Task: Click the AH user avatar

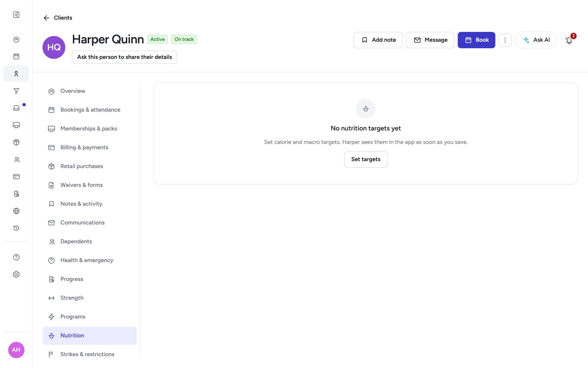Action: [x=16, y=350]
